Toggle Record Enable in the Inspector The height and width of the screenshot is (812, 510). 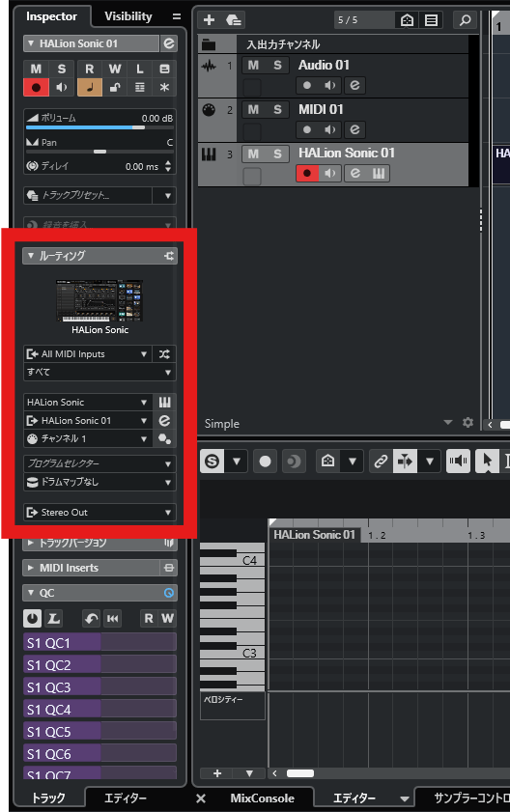click(36, 88)
